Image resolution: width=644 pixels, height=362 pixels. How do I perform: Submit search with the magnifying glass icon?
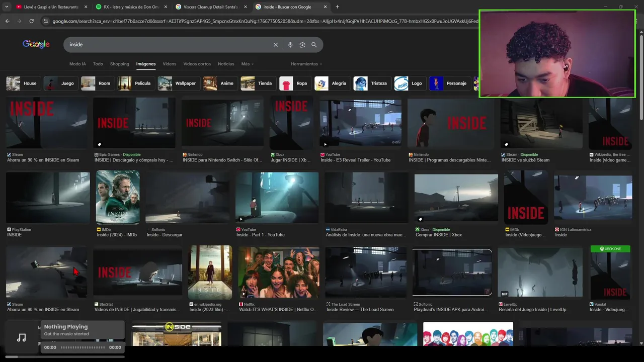click(314, 45)
